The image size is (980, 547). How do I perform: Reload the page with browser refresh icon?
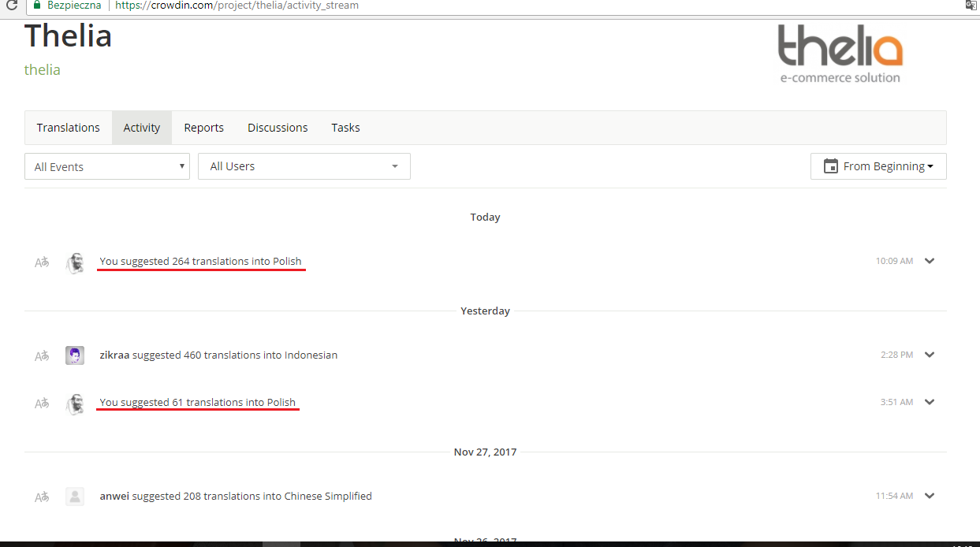[x=12, y=6]
